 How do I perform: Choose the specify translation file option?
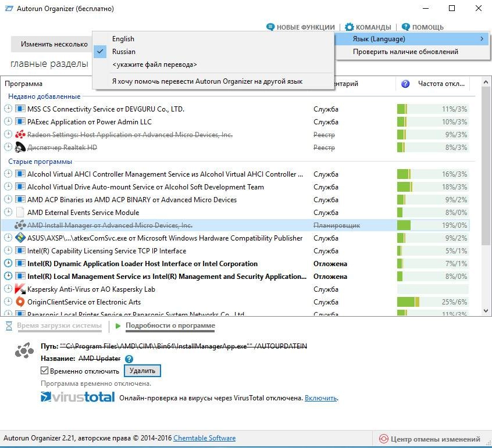(x=213, y=64)
